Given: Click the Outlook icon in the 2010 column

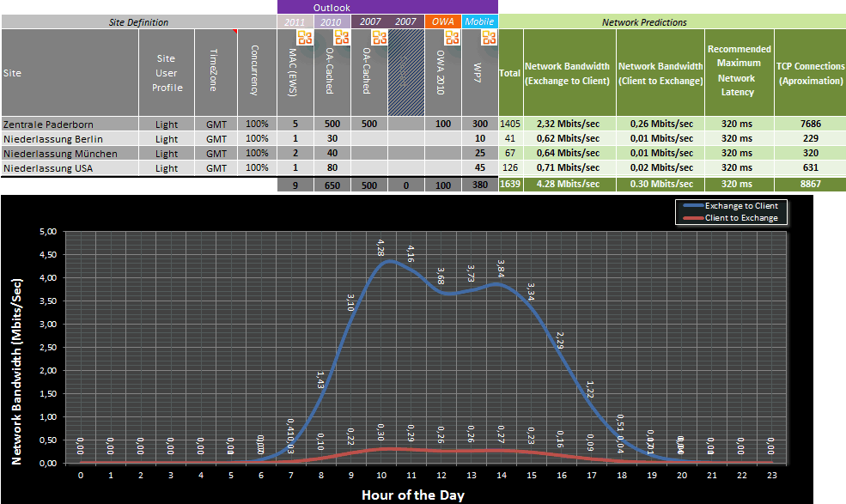Looking at the screenshot, I should 341,37.
